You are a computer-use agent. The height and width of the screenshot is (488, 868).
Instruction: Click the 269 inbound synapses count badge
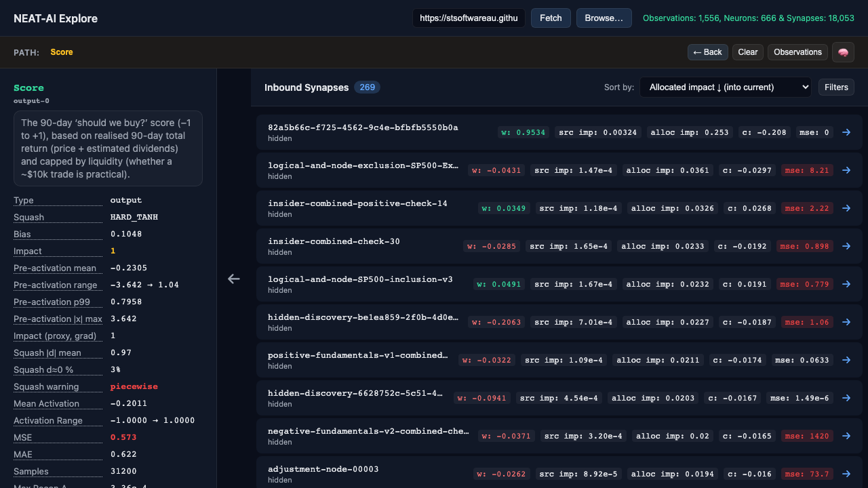click(367, 87)
